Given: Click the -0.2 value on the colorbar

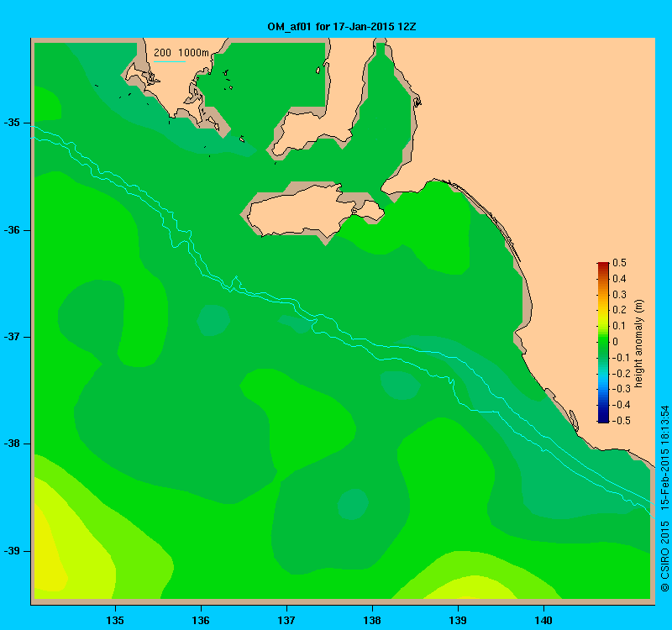Looking at the screenshot, I should [x=620, y=373].
